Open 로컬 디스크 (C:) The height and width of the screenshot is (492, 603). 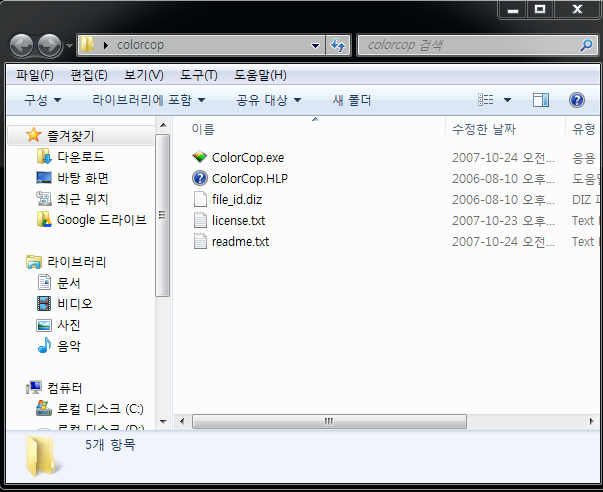pos(100,409)
